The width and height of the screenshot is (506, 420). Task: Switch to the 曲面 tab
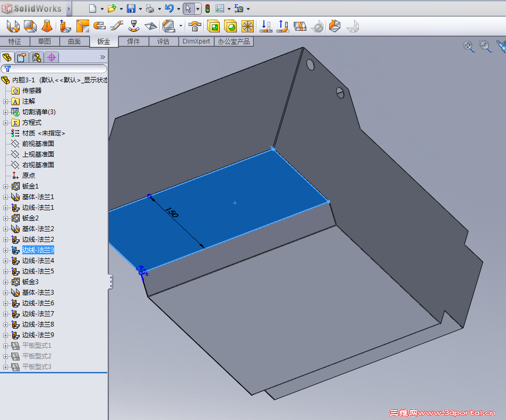coord(74,41)
